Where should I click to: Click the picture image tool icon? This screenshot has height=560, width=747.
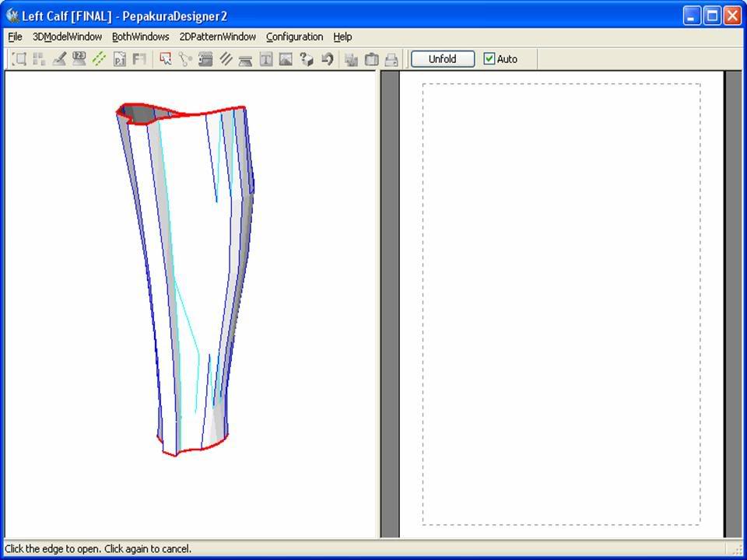286,59
